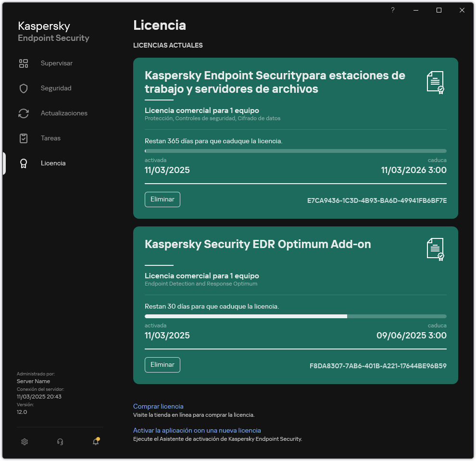Click the certificate icon on the Endpoint Security license card

pos(436,82)
